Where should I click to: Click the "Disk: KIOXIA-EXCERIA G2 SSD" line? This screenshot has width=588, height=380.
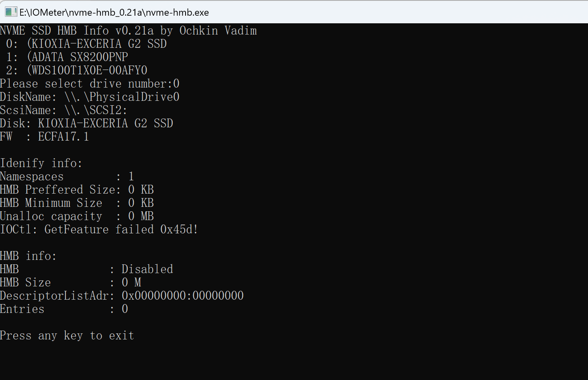pyautogui.click(x=86, y=123)
